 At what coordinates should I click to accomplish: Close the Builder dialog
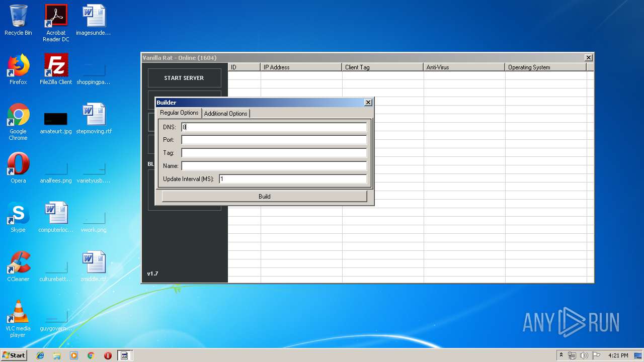(368, 103)
